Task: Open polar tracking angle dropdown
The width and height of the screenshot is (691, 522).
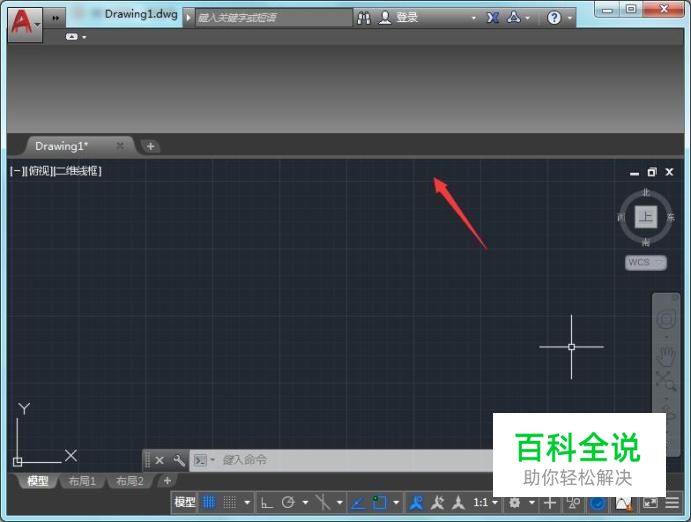Action: click(305, 503)
